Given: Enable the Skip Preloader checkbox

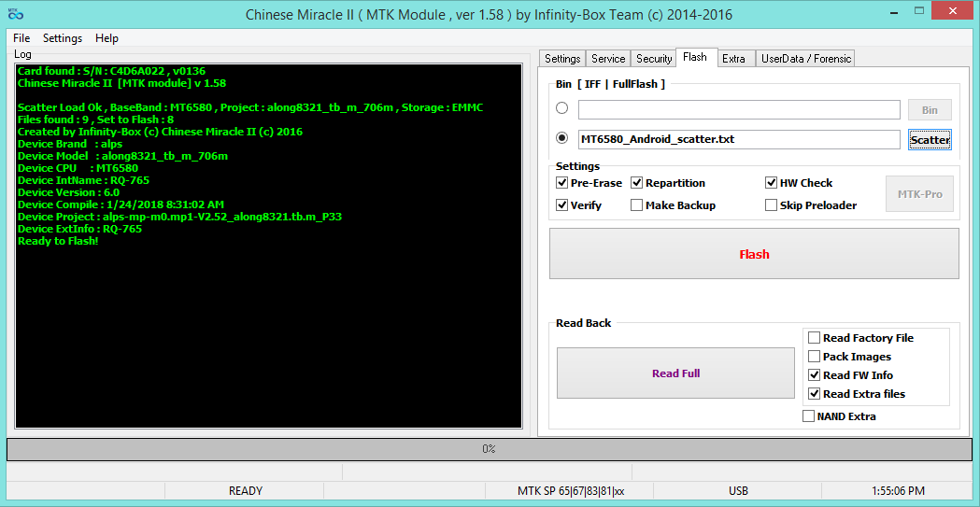Looking at the screenshot, I should click(771, 204).
